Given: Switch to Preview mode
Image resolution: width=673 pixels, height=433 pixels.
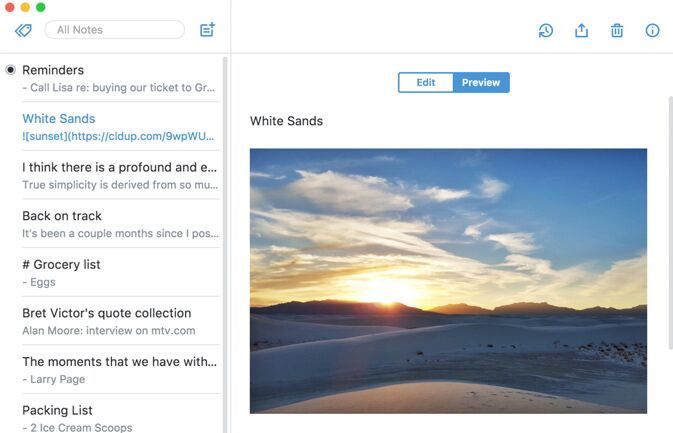Looking at the screenshot, I should [481, 82].
